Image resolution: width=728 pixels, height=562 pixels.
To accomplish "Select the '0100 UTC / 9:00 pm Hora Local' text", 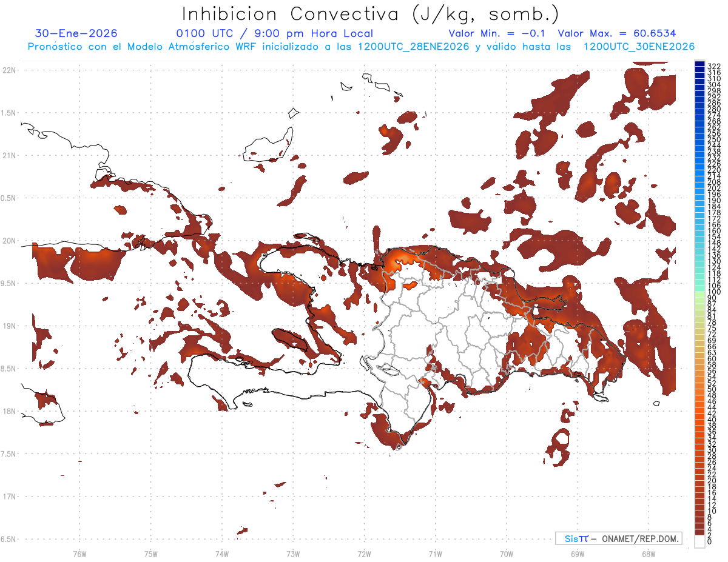I will pyautogui.click(x=275, y=33).
